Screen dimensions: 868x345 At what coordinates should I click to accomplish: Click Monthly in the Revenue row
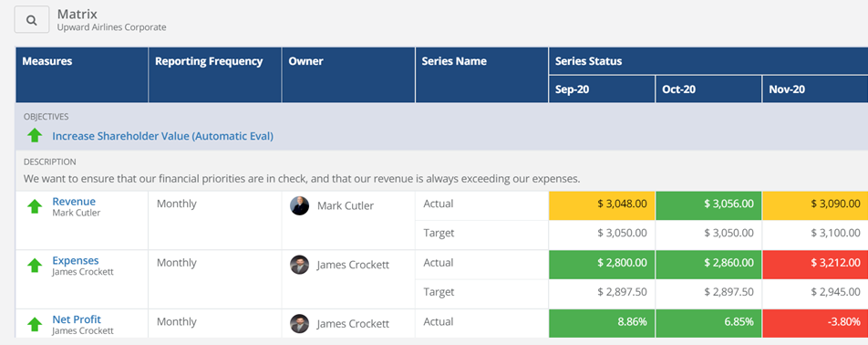[x=177, y=204]
